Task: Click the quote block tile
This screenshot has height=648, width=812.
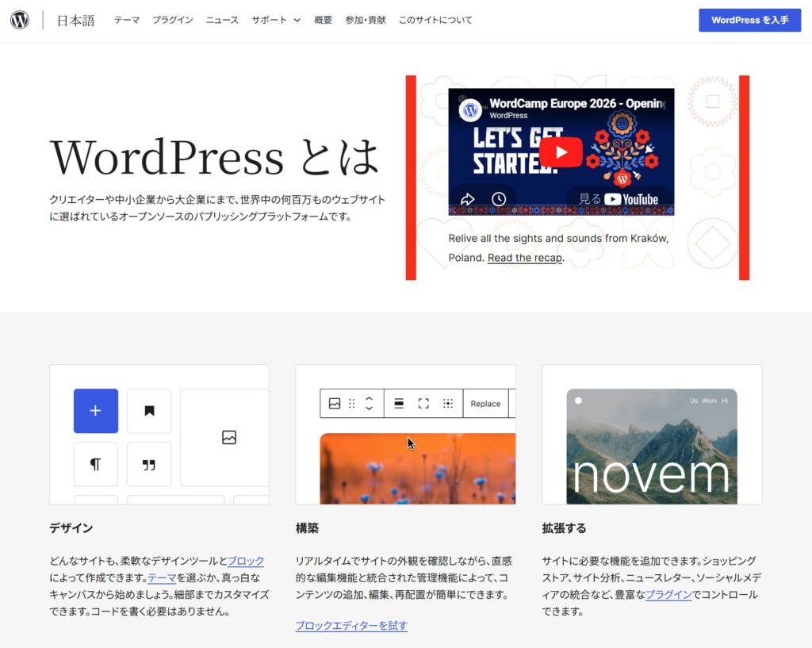Action: click(x=149, y=464)
